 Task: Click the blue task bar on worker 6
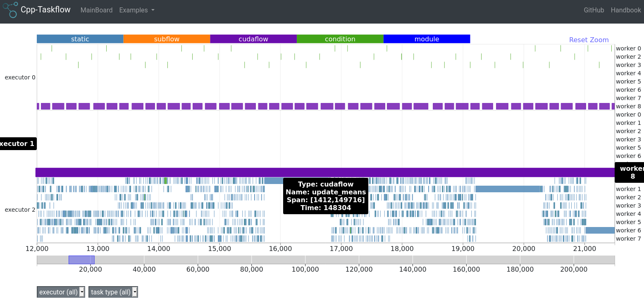pos(600,230)
